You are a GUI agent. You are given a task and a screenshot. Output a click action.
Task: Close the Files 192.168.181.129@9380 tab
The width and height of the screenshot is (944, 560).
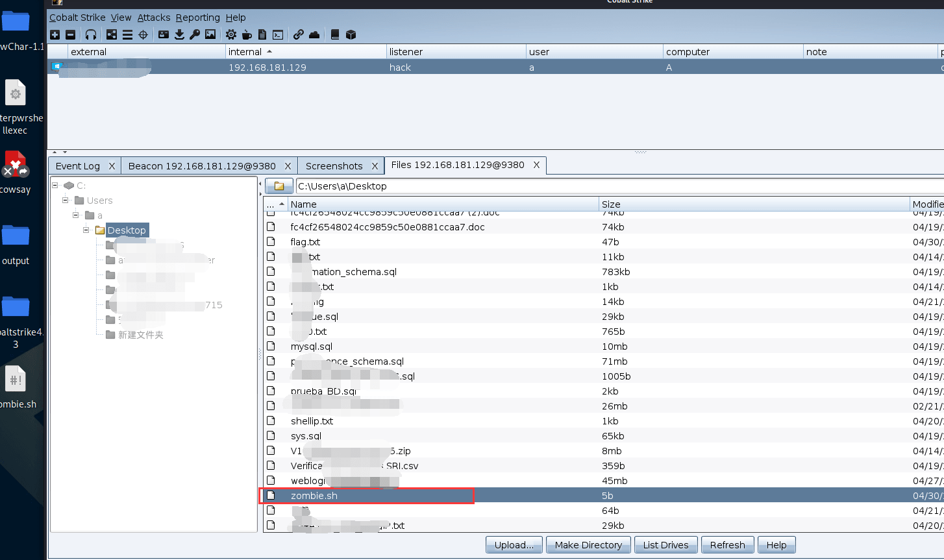click(x=536, y=165)
